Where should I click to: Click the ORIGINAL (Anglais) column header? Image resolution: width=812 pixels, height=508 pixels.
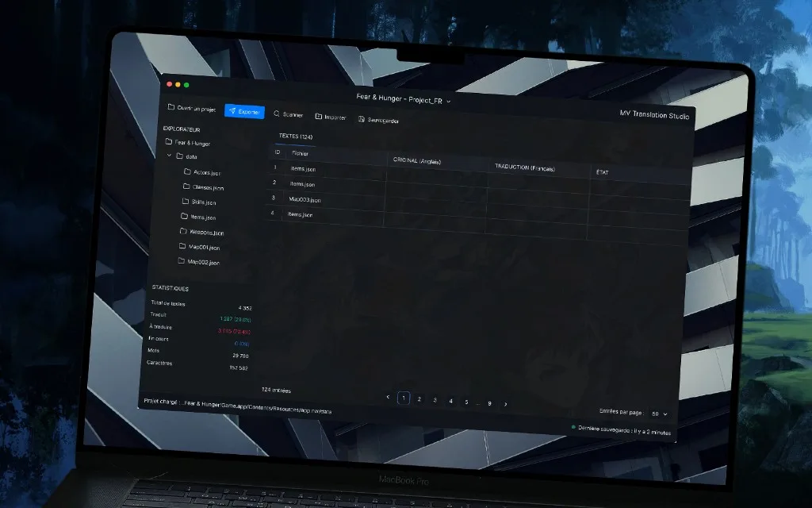tap(417, 160)
